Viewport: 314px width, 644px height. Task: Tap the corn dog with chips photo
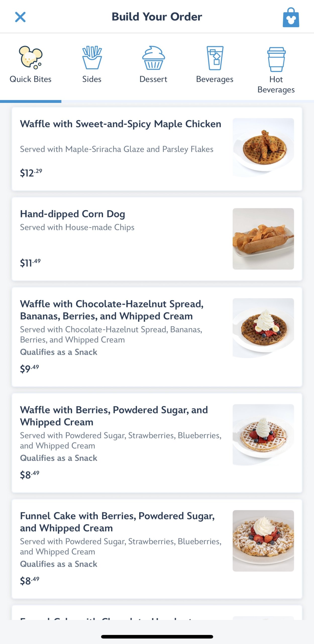pos(263,239)
